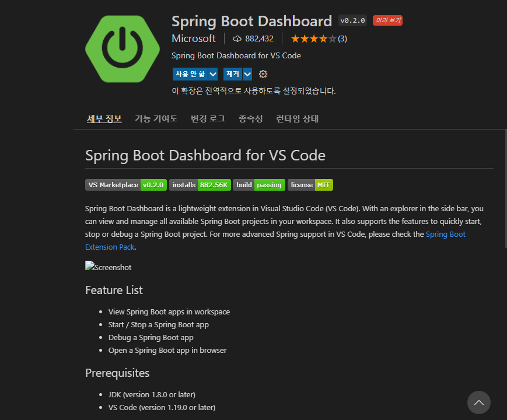The width and height of the screenshot is (507, 420).
Task: Open the 런타임 상태 tab
Action: (297, 118)
